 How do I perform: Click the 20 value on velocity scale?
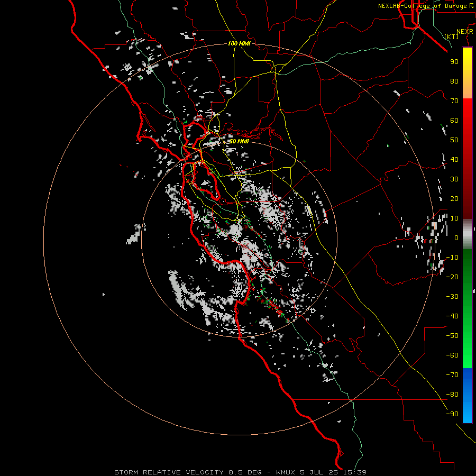[454, 198]
